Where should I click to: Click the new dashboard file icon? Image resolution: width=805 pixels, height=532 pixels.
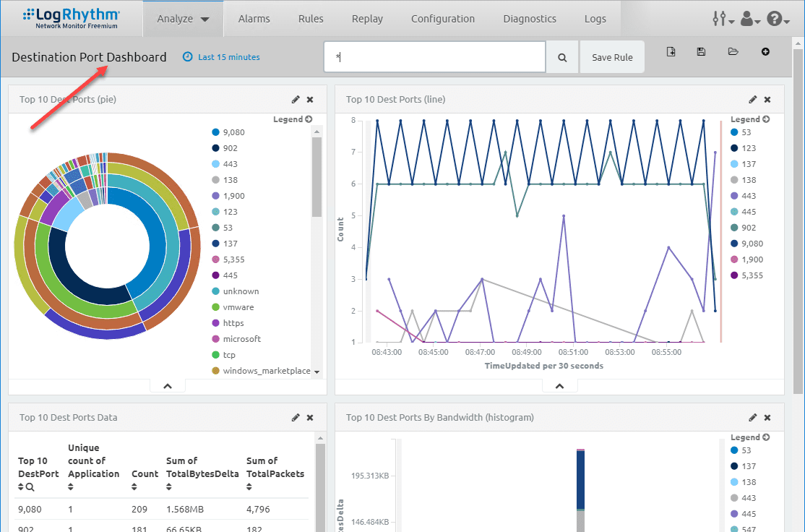pos(671,52)
